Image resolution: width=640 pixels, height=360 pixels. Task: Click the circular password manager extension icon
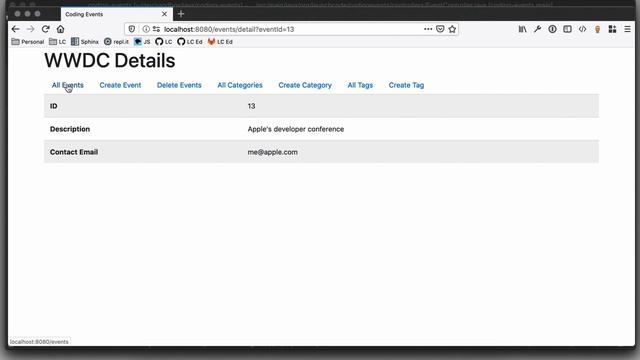click(x=552, y=29)
